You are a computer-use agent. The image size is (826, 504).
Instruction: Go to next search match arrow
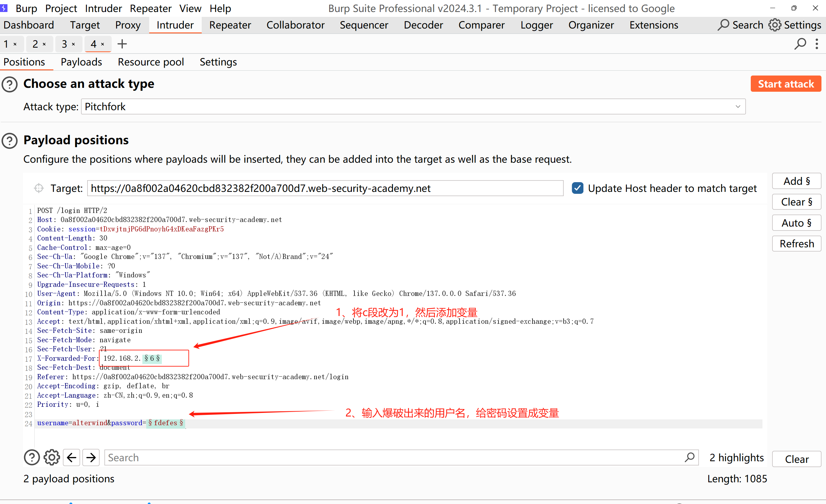91,457
